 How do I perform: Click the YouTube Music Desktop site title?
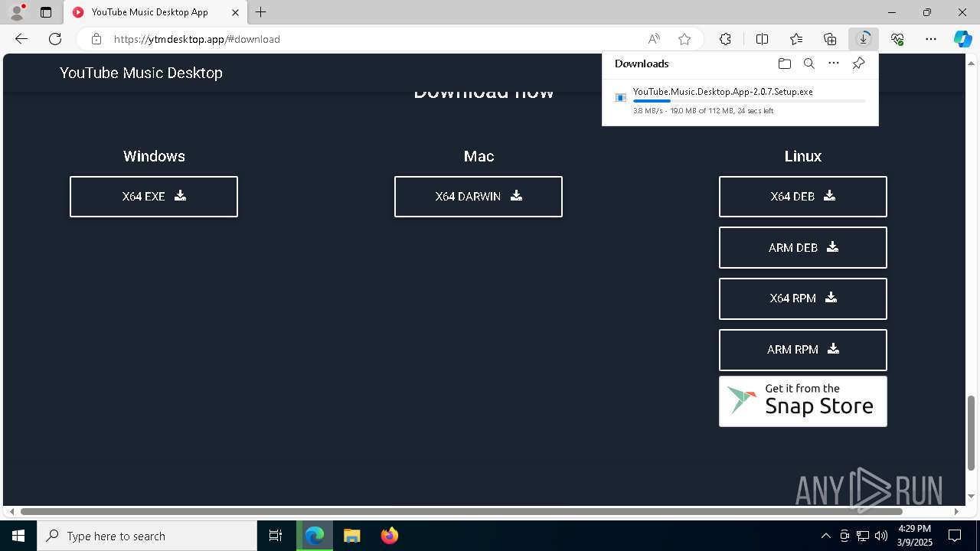[x=141, y=73]
